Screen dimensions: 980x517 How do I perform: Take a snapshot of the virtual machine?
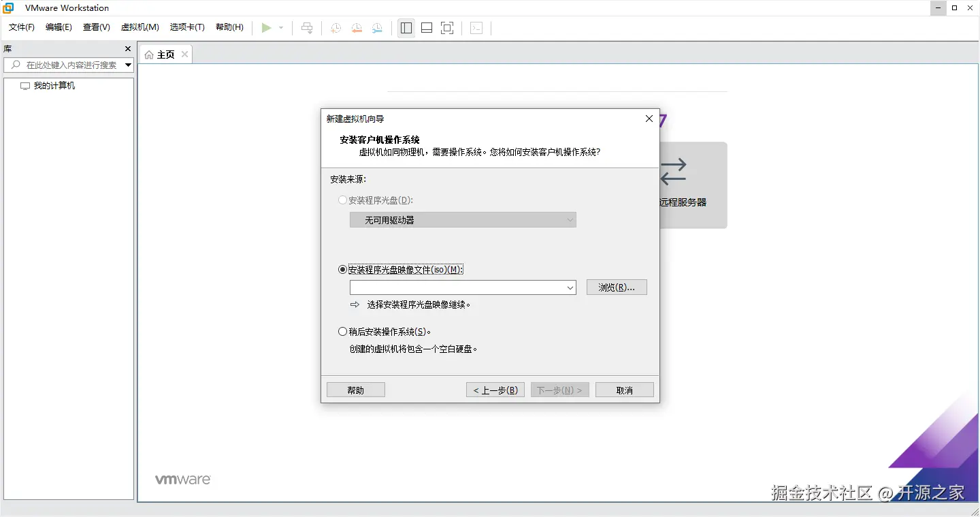pyautogui.click(x=335, y=27)
